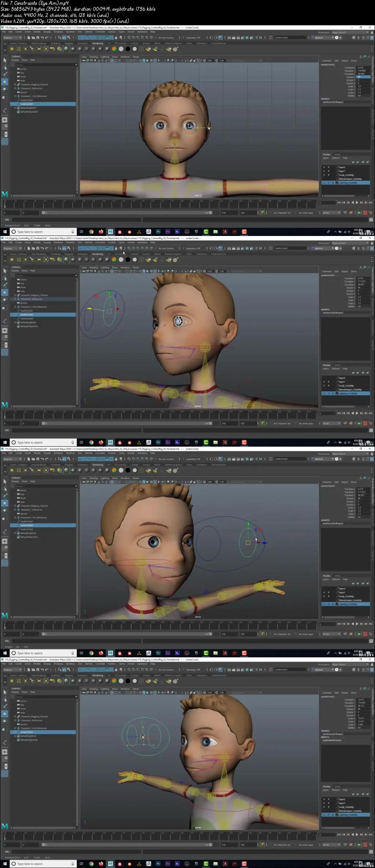In second frame, toggle Andy_Visibility layer V box
This screenshot has width=375, height=868.
(x=324, y=386)
